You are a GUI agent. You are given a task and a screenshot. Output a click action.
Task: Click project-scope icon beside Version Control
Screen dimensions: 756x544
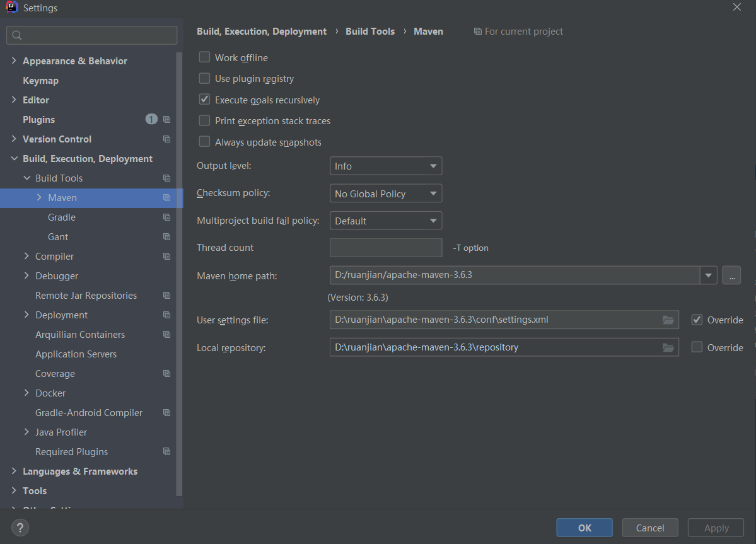click(x=166, y=139)
